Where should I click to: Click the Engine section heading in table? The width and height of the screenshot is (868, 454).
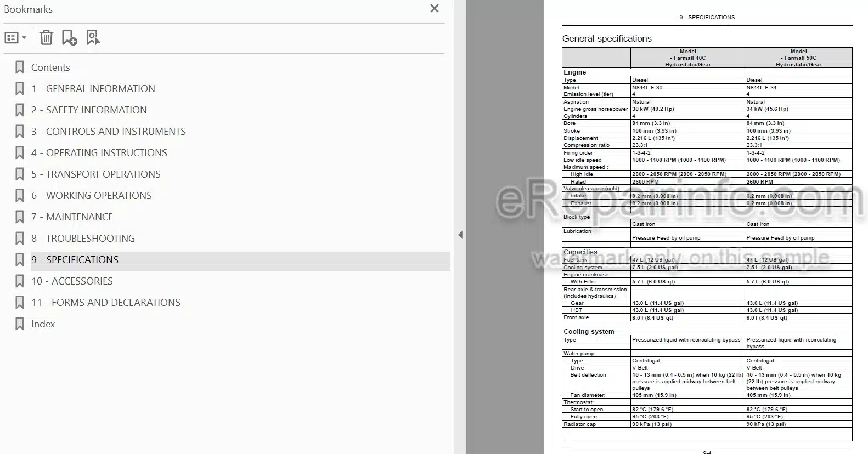(x=574, y=72)
